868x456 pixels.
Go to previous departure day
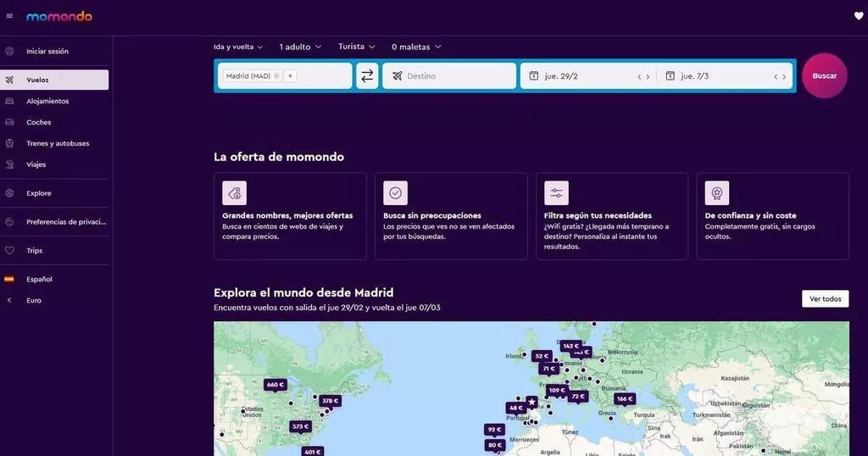pos(639,76)
